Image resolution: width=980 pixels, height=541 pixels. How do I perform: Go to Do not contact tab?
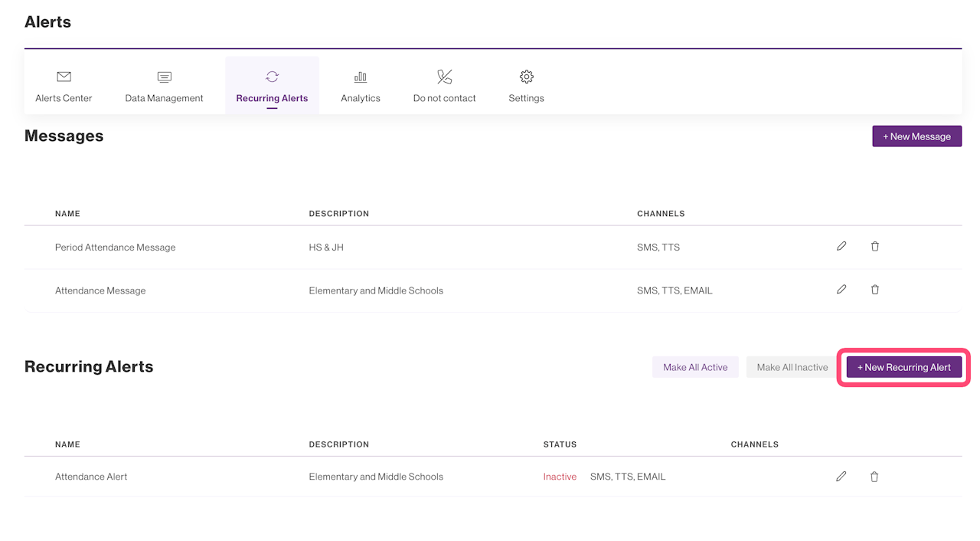tap(444, 86)
